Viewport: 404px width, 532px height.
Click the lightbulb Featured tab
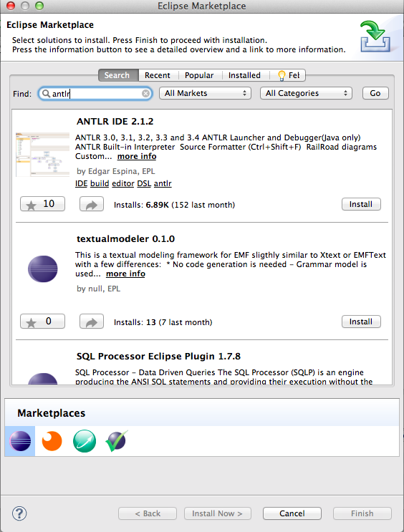288,75
